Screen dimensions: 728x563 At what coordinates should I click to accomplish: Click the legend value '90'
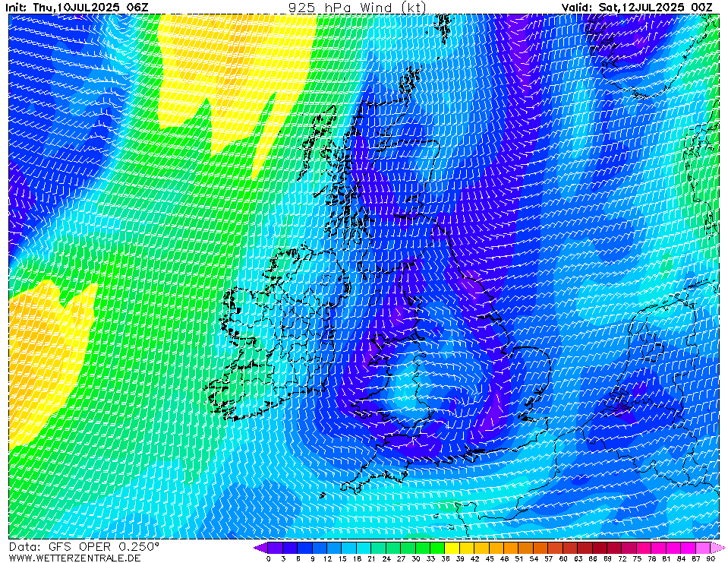tap(711, 558)
